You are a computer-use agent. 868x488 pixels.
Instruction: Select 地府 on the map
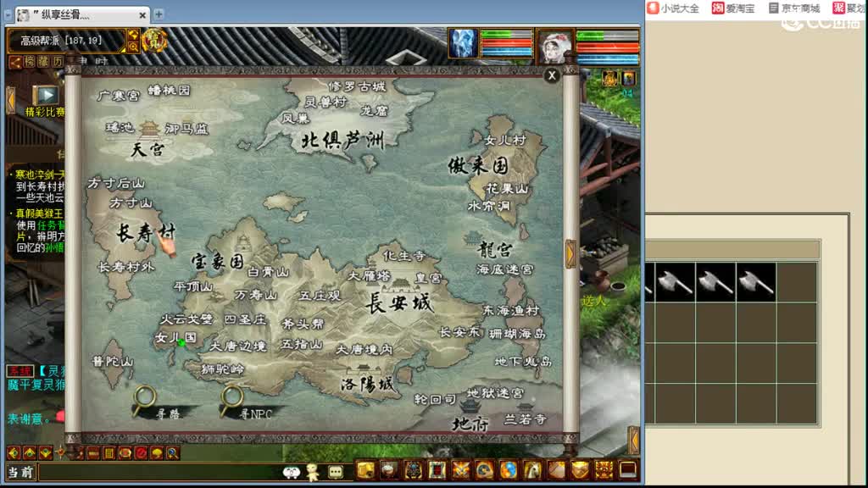click(x=470, y=424)
